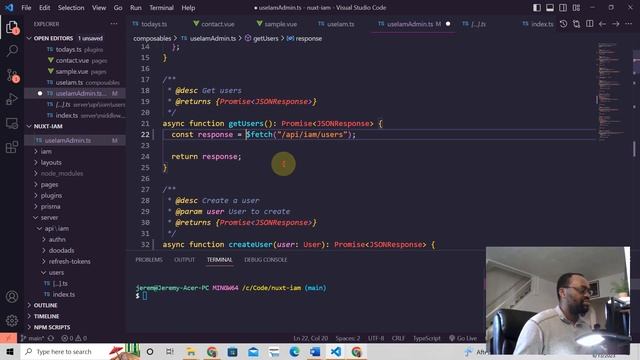
Task: Open the Run and Debug view
Action: pos(12,99)
